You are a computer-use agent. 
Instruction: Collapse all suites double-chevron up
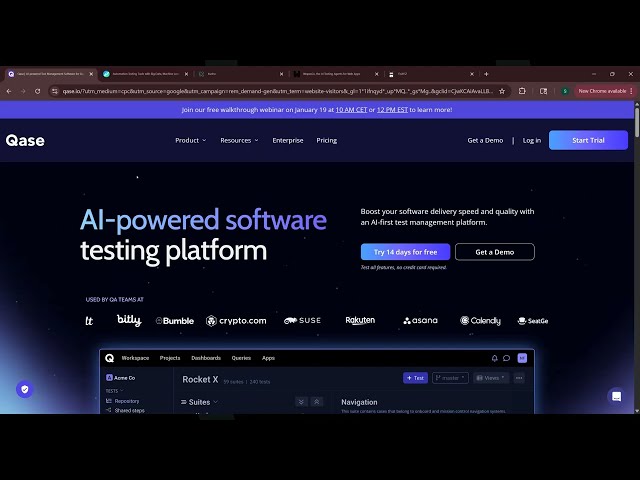pyautogui.click(x=317, y=402)
